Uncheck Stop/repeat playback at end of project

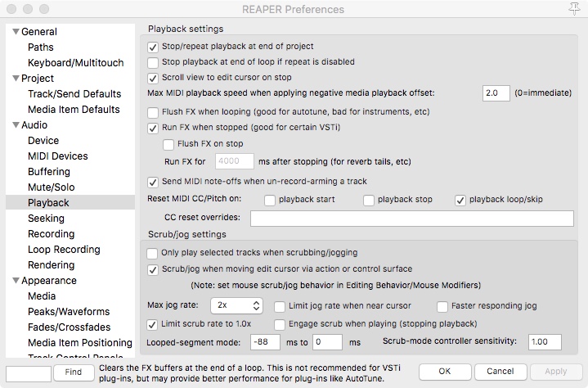coord(153,47)
